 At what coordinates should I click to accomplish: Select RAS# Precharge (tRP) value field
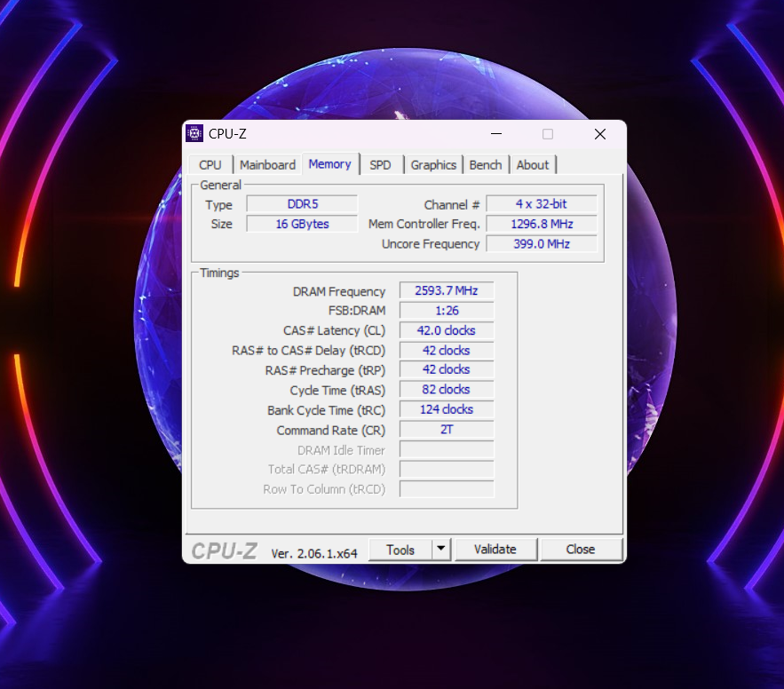[447, 369]
